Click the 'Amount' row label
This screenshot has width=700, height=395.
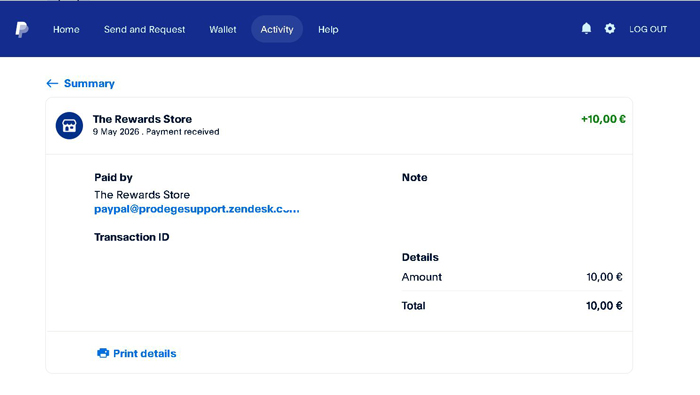tap(421, 277)
